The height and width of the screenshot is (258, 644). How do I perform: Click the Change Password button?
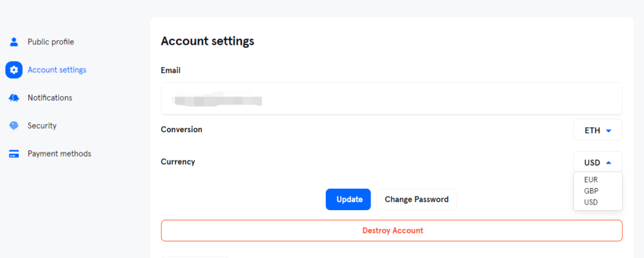[416, 199]
